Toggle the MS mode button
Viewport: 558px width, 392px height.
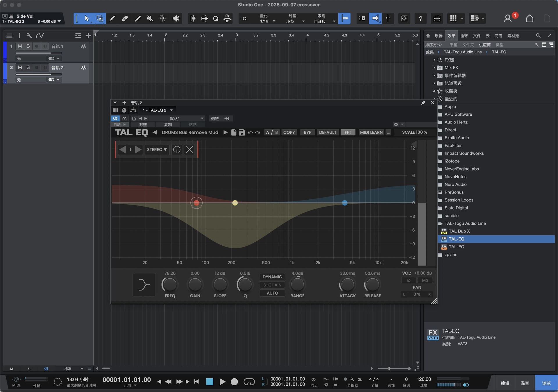point(425,280)
